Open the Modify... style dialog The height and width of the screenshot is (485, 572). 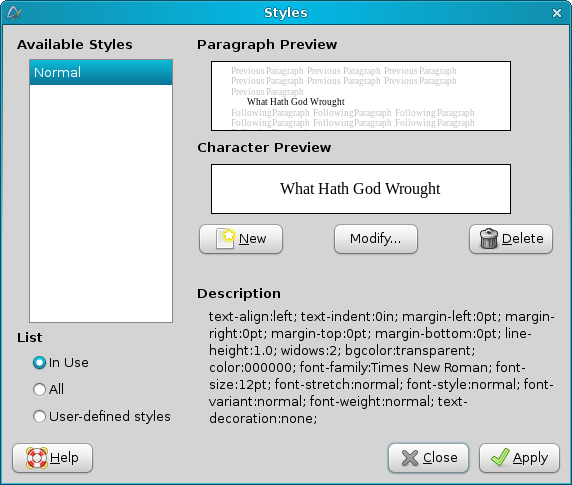click(x=376, y=239)
